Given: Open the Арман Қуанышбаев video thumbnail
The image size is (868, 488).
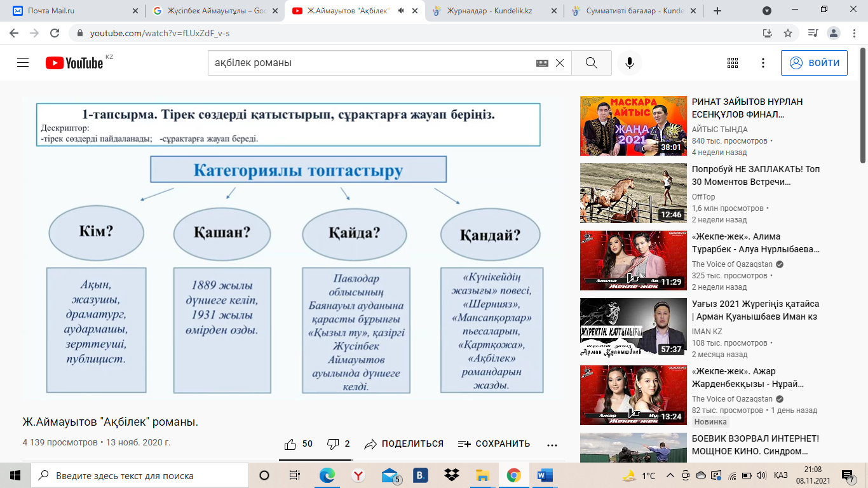Looking at the screenshot, I should tap(634, 328).
